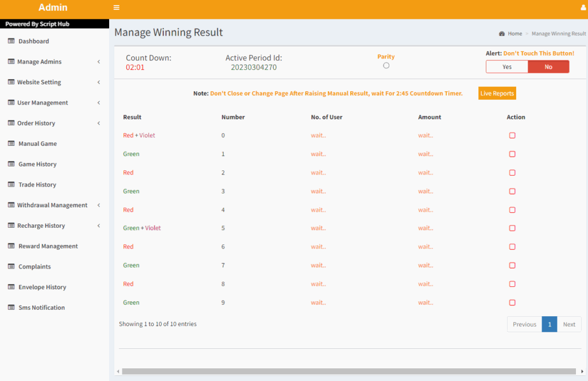Click the hamburger menu icon in top bar

[x=117, y=8]
